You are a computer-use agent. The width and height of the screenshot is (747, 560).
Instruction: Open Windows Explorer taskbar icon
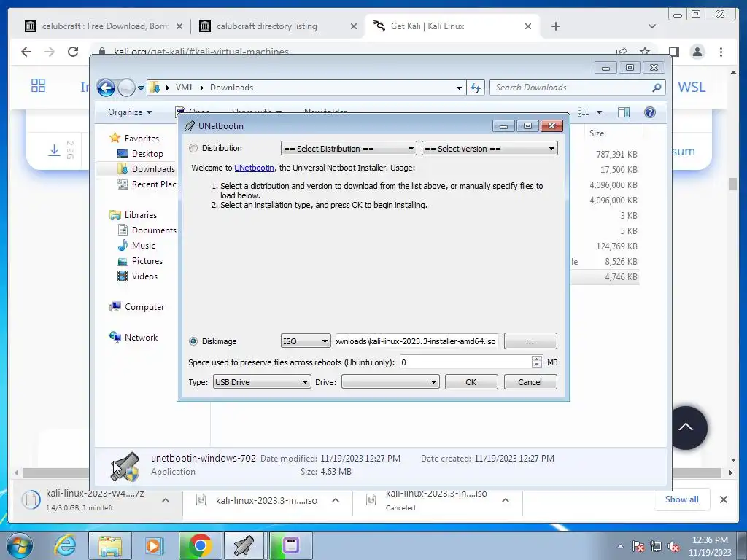pos(110,545)
